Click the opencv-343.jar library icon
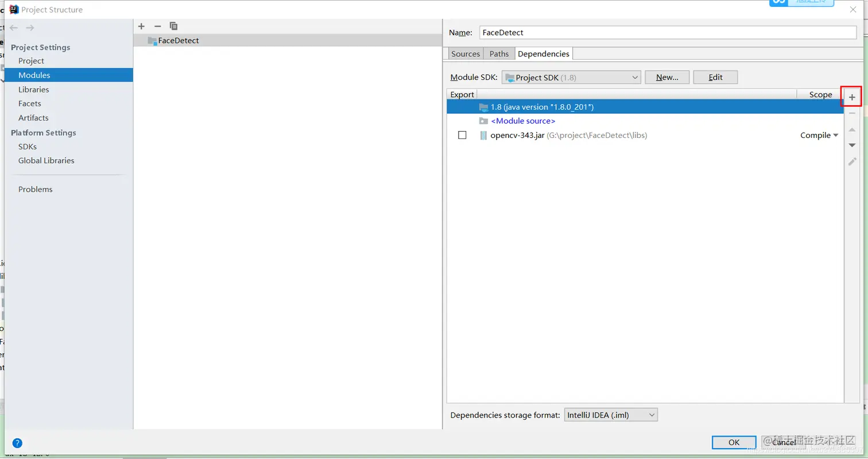Screen dimensions: 868x459 483,136
